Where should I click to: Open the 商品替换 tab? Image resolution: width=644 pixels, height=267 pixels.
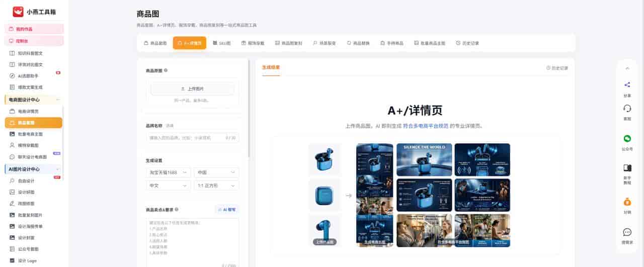[x=358, y=43]
